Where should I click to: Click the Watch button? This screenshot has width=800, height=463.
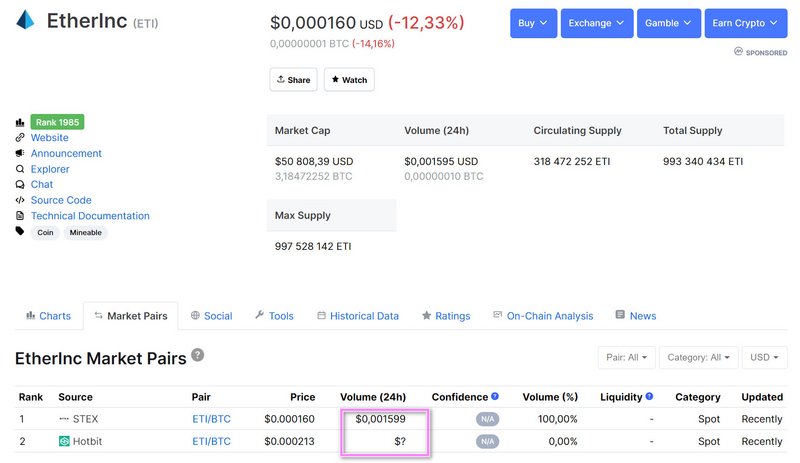click(x=349, y=80)
